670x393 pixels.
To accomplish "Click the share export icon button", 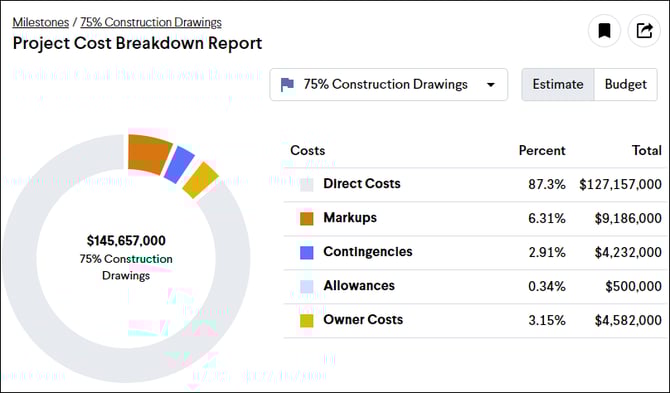I will [644, 31].
